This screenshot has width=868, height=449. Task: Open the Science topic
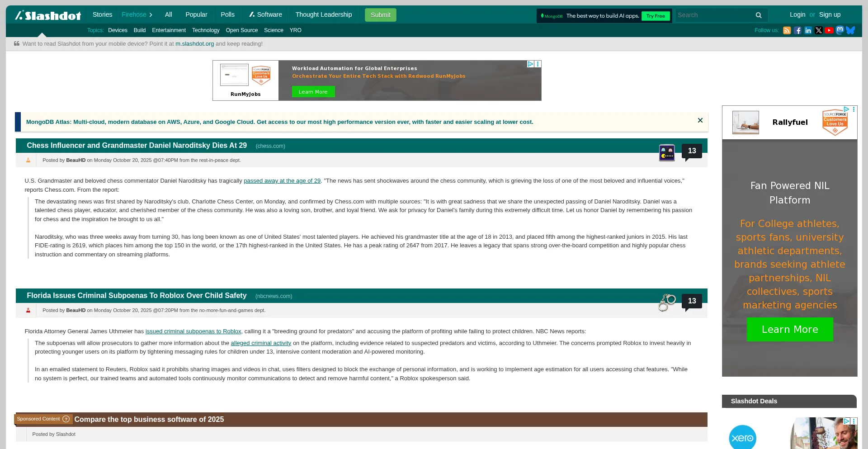click(274, 30)
